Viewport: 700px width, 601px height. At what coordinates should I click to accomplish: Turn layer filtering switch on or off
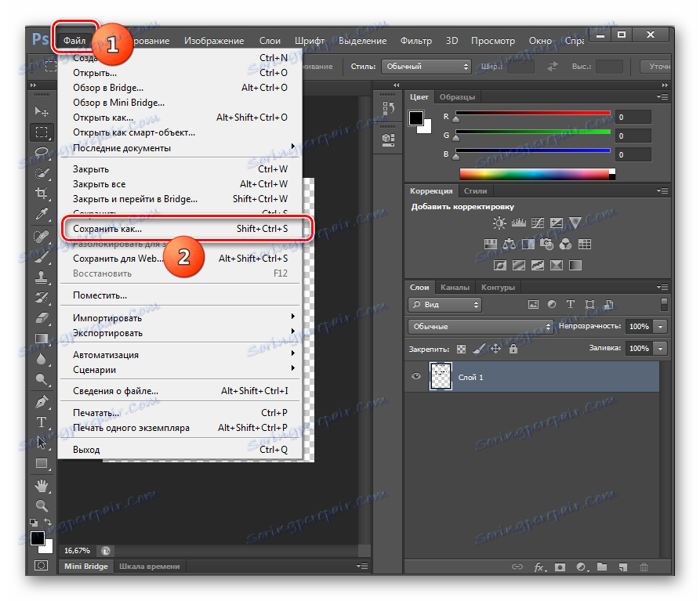pyautogui.click(x=664, y=304)
